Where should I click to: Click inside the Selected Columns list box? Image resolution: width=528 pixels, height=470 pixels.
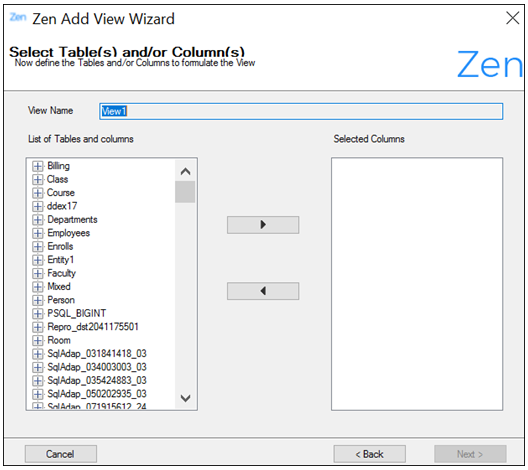pyautogui.click(x=417, y=284)
